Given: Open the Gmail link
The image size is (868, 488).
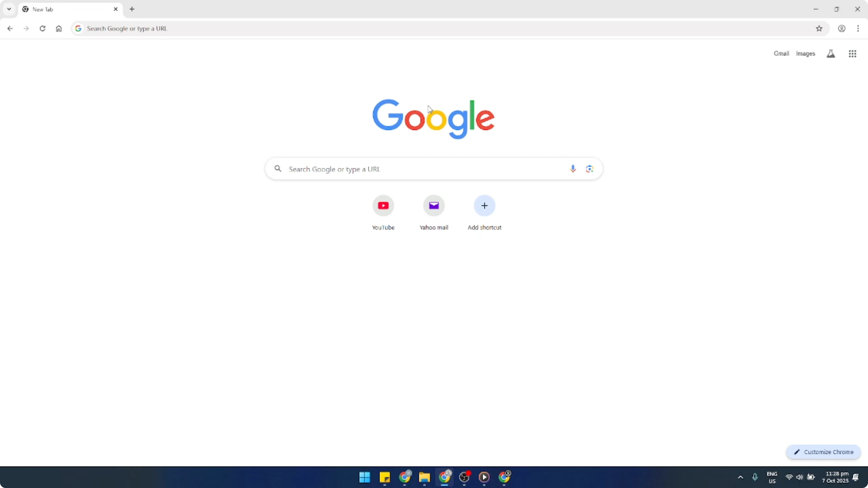Looking at the screenshot, I should click(781, 53).
